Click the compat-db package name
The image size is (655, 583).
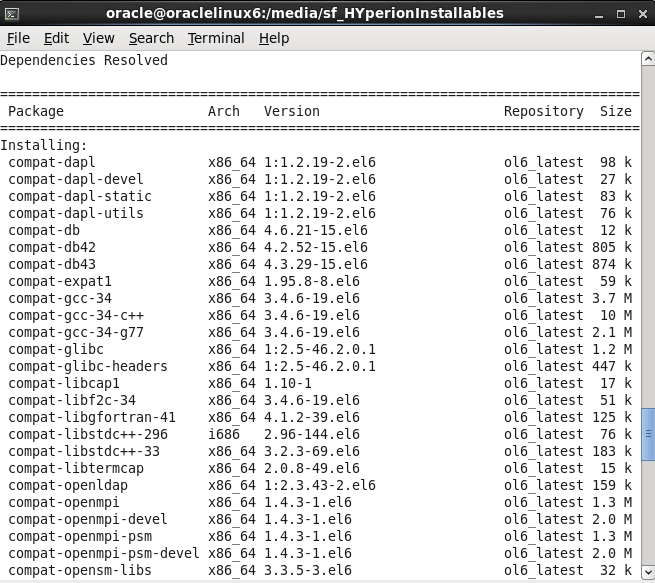pyautogui.click(x=44, y=231)
